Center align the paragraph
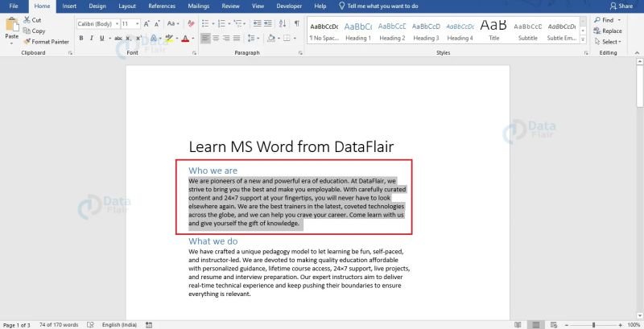This screenshot has width=644, height=329. point(216,38)
